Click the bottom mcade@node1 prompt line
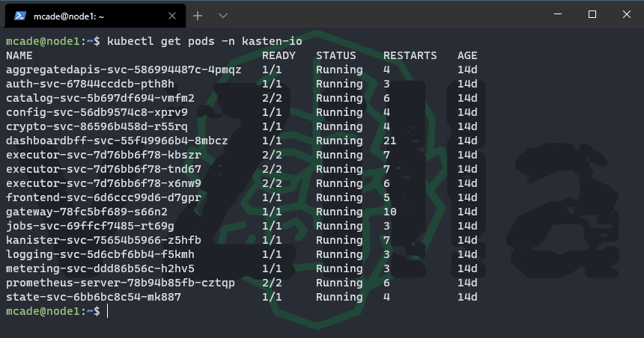The width and height of the screenshot is (644, 338). click(53, 311)
